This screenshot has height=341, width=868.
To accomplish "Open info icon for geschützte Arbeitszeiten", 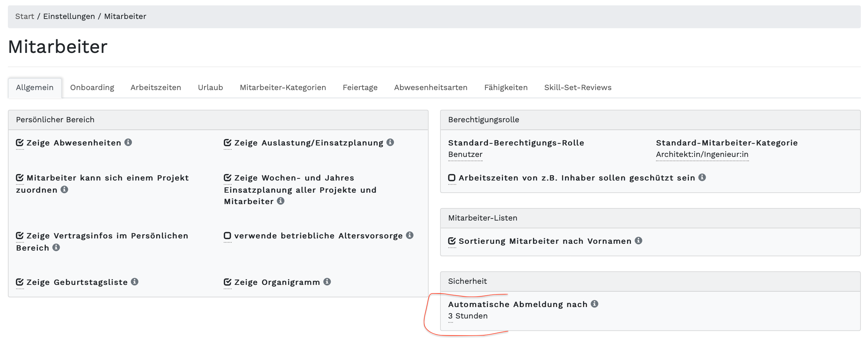I will pos(702,177).
